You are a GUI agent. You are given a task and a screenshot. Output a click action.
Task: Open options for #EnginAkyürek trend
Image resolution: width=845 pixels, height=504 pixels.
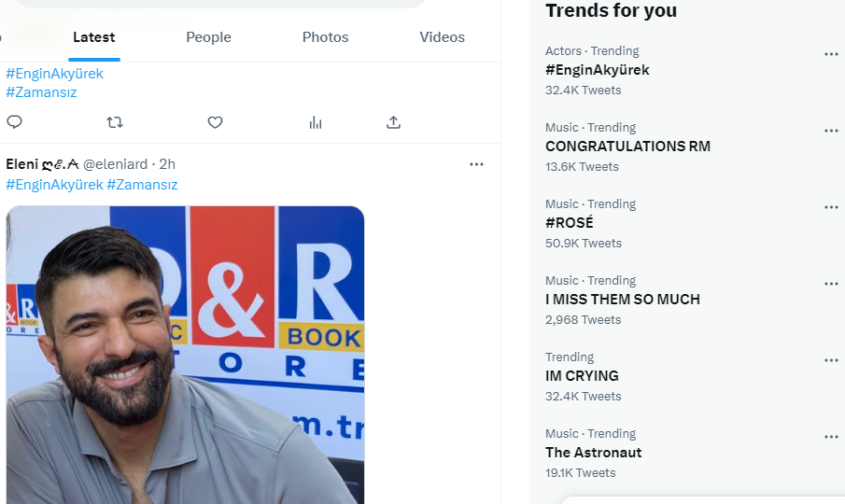[831, 54]
